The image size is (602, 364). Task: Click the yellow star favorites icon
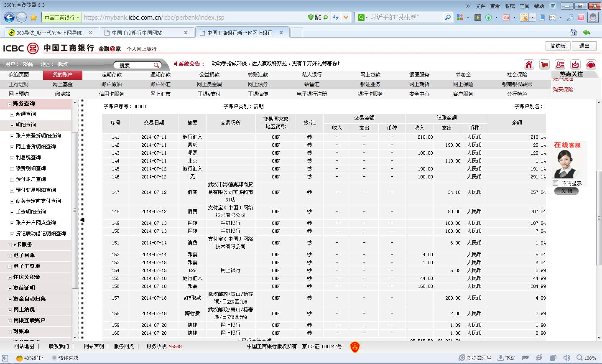click(x=33, y=17)
